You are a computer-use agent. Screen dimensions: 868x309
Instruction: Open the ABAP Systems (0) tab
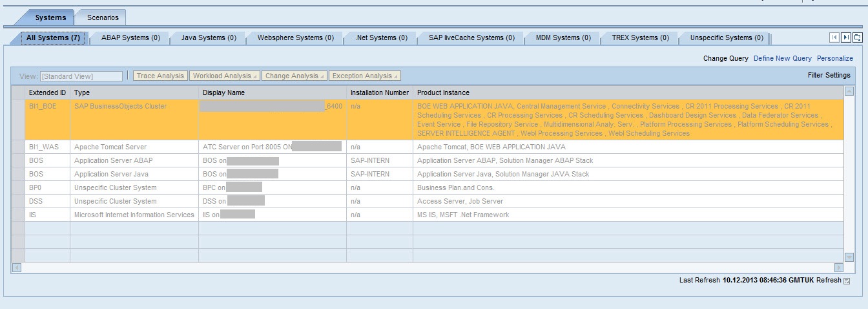point(130,37)
